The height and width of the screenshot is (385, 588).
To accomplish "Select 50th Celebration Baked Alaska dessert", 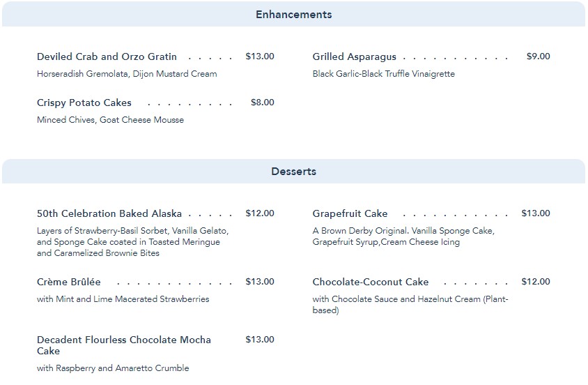I will pyautogui.click(x=109, y=214).
